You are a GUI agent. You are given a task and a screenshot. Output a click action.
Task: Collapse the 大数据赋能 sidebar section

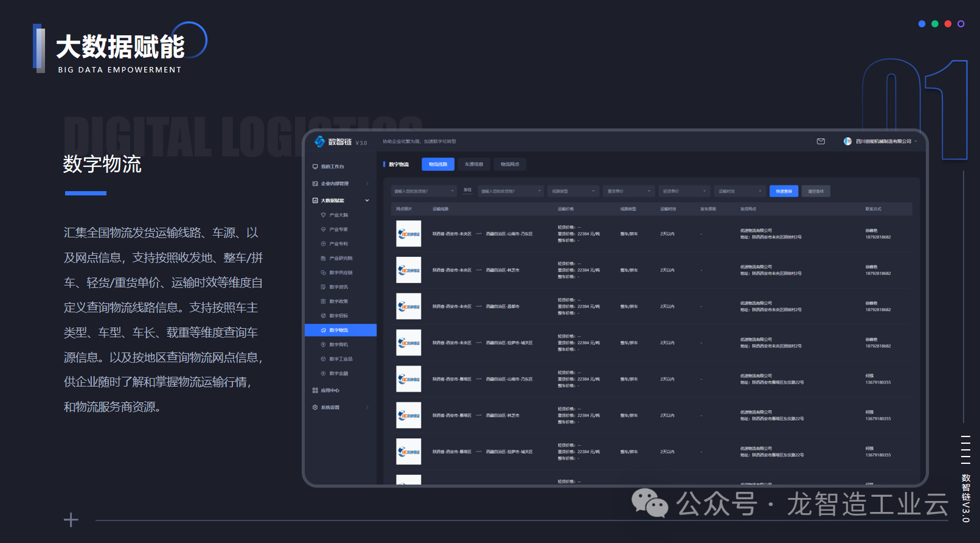367,200
